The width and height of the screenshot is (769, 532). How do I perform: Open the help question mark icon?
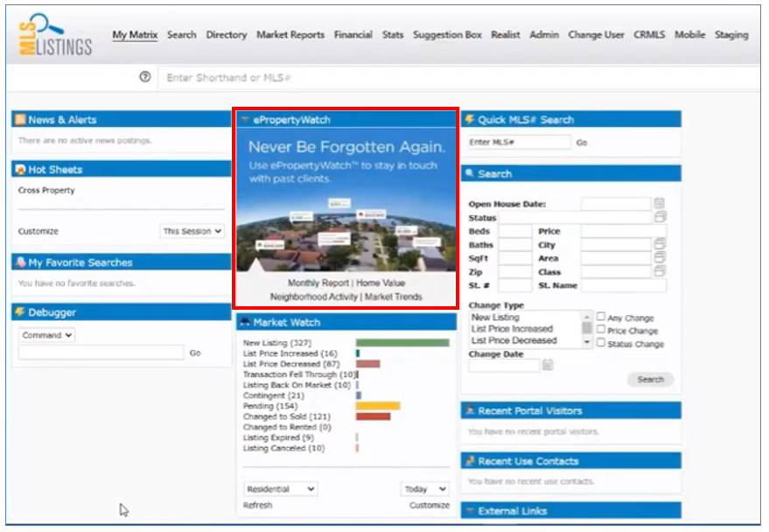[x=145, y=77]
